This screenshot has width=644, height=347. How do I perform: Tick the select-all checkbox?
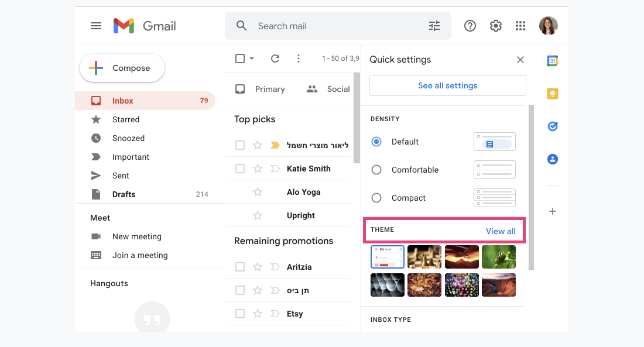point(240,59)
